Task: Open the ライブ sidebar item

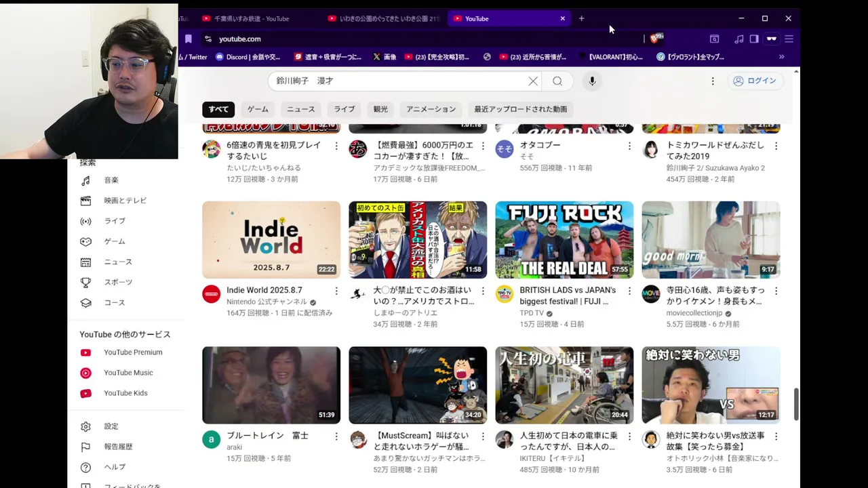Action: (114, 221)
